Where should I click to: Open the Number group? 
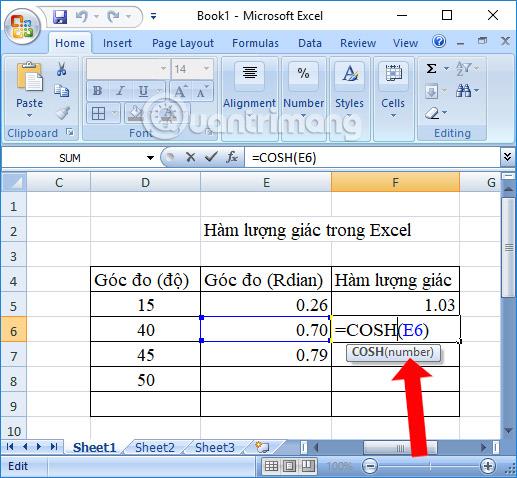[x=303, y=99]
